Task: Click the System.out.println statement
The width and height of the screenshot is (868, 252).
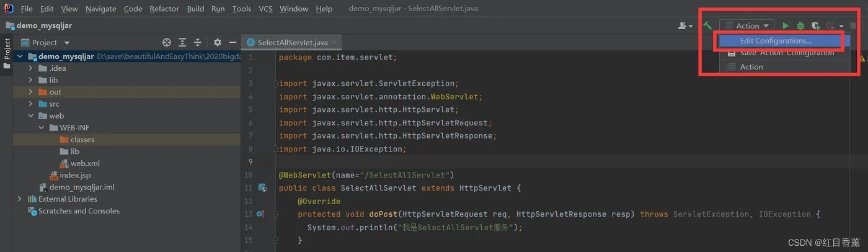Action: click(415, 227)
